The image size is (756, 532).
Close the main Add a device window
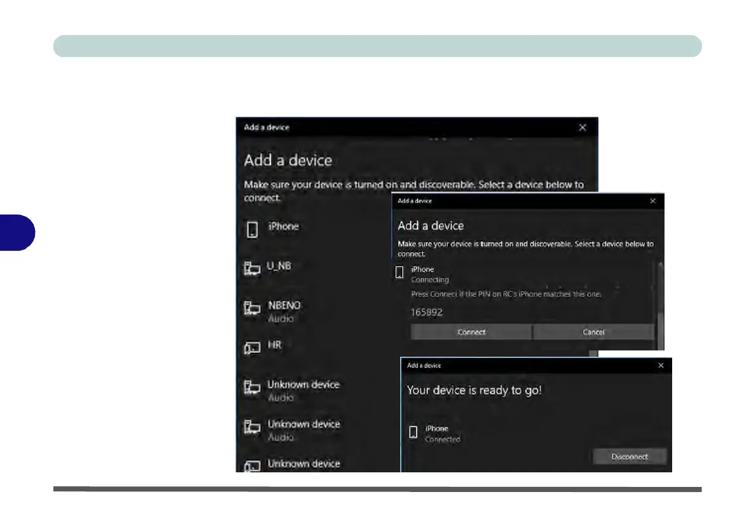pos(583,128)
